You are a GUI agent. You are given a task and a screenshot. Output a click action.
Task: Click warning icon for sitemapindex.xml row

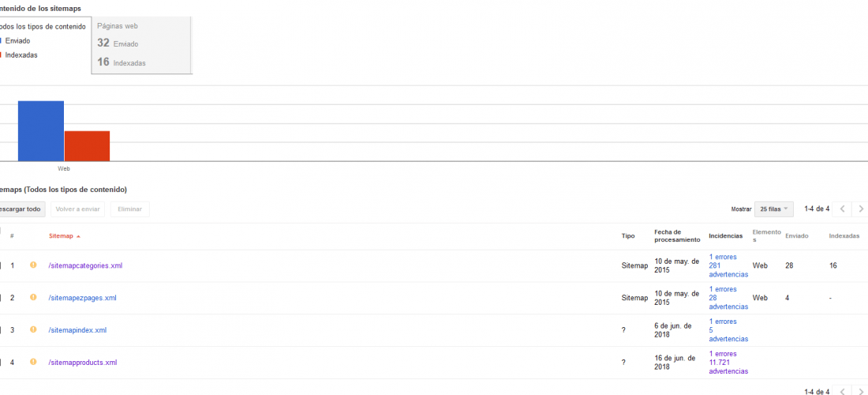tap(33, 329)
